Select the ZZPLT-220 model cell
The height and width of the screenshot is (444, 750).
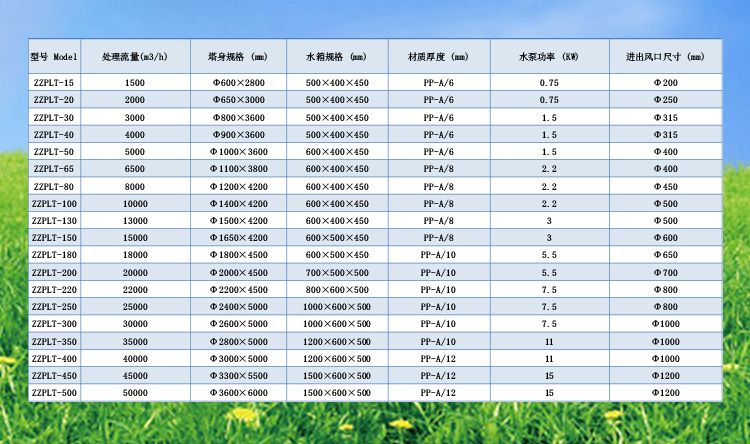click(54, 289)
